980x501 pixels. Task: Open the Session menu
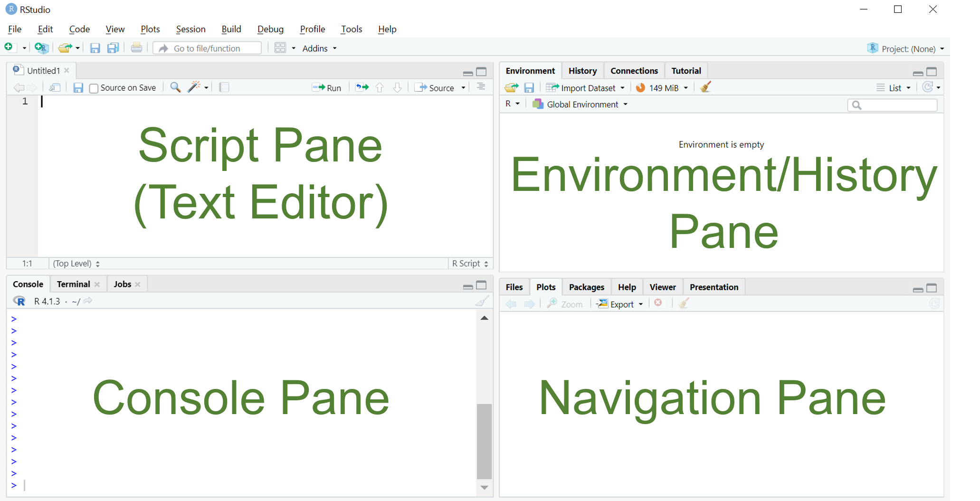tap(190, 29)
